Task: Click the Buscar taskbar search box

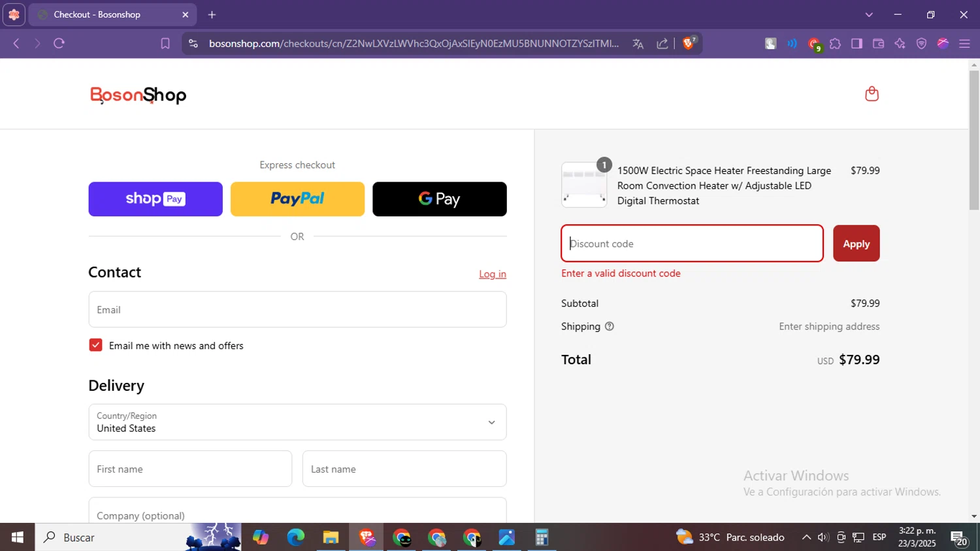Action: click(x=138, y=537)
